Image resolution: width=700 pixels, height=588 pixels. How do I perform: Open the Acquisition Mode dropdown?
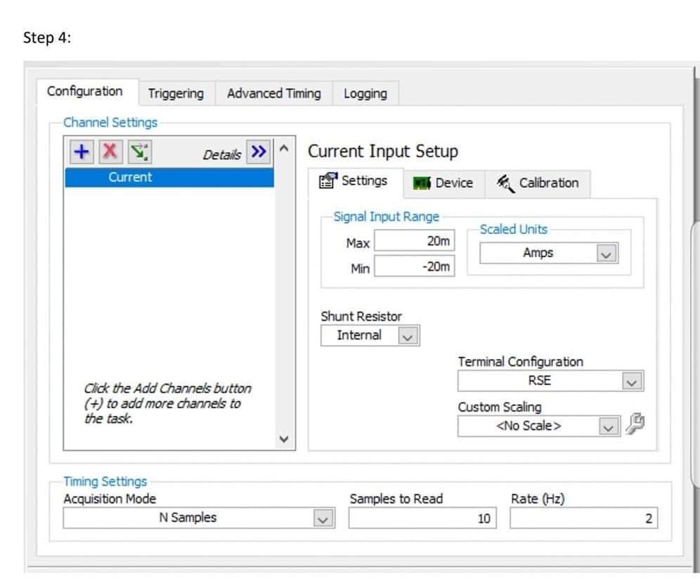click(x=322, y=518)
